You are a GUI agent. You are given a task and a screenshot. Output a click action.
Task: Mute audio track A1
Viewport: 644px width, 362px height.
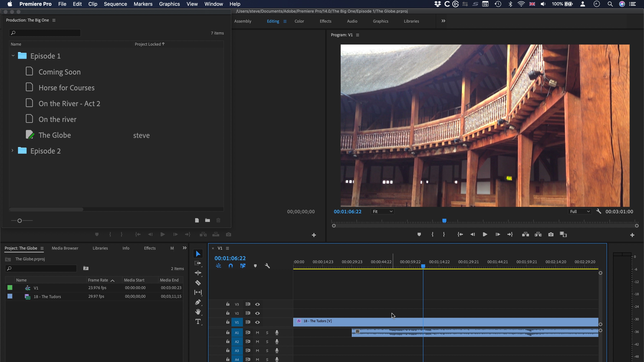257,333
